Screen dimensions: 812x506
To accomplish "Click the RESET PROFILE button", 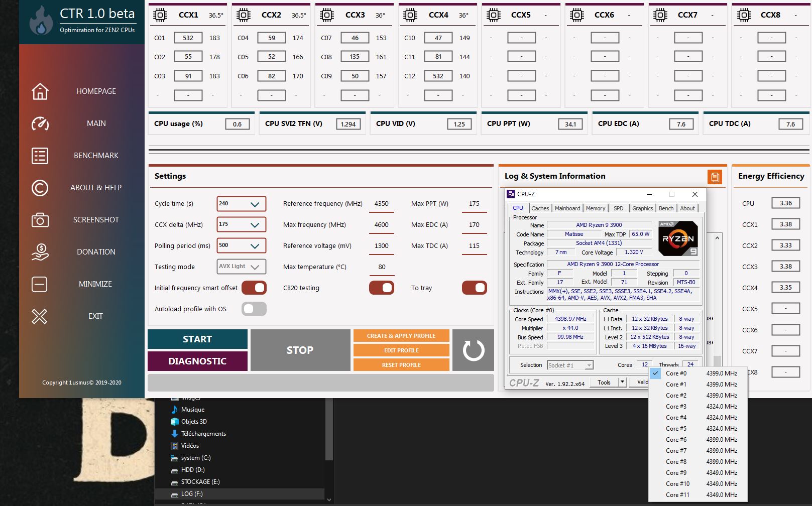I will [x=401, y=365].
